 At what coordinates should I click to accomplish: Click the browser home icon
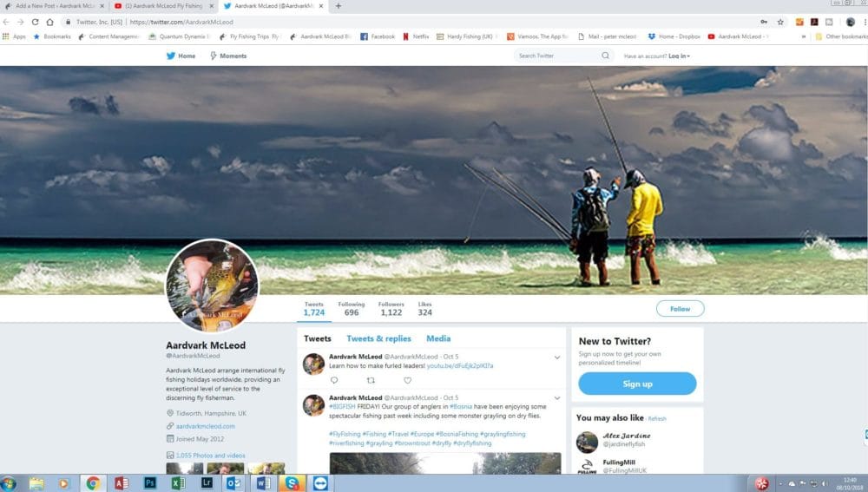49,23
